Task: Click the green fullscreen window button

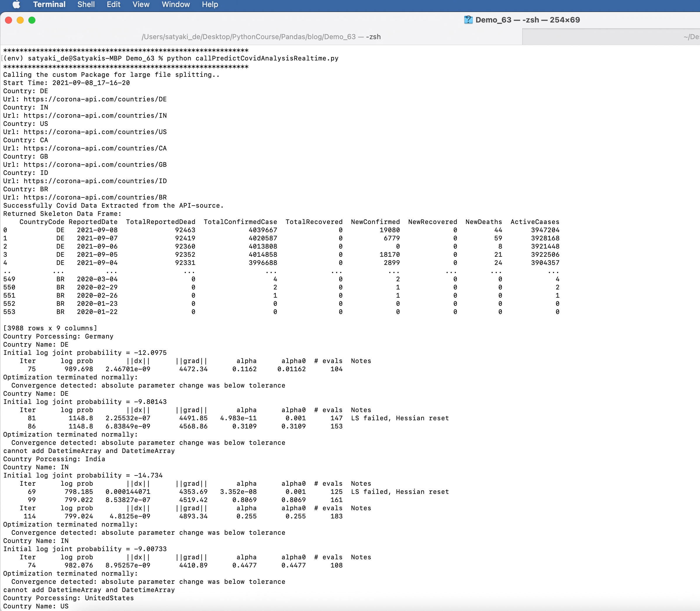Action: [32, 20]
